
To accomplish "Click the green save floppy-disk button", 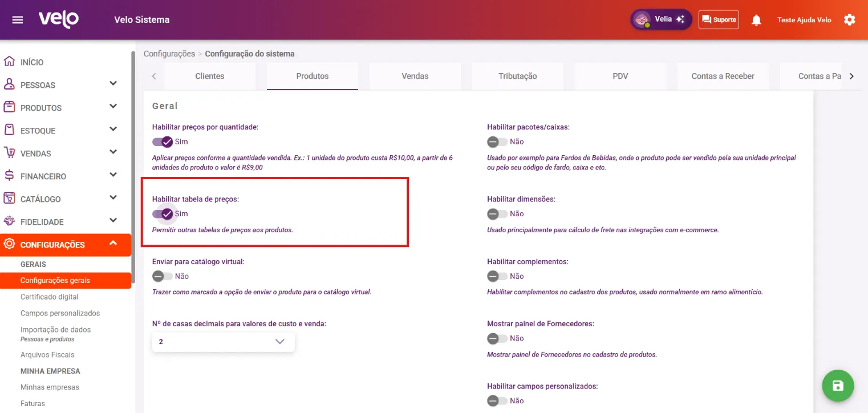I will [838, 386].
